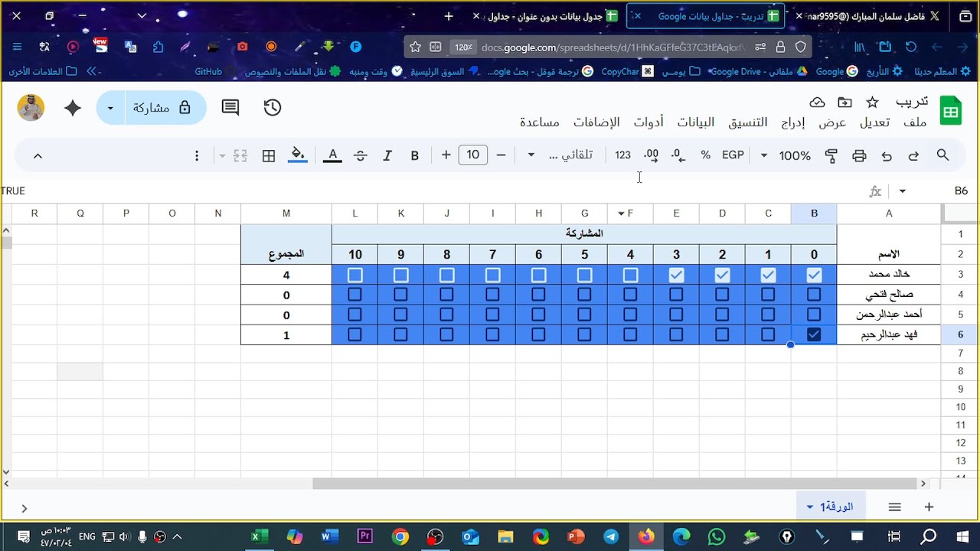This screenshot has height=551, width=980.
Task: Open the zoom 100% dropdown
Action: click(786, 155)
